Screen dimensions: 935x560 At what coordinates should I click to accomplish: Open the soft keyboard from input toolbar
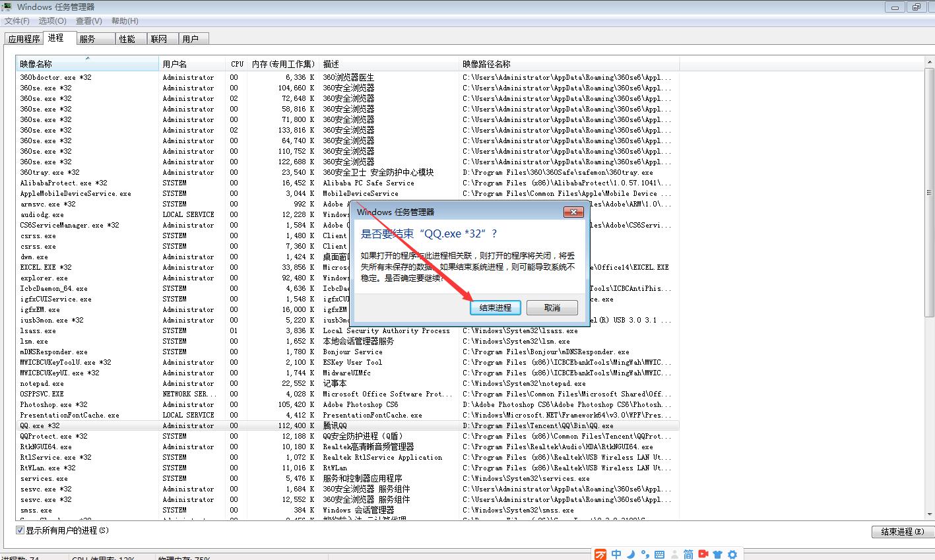pos(660,554)
